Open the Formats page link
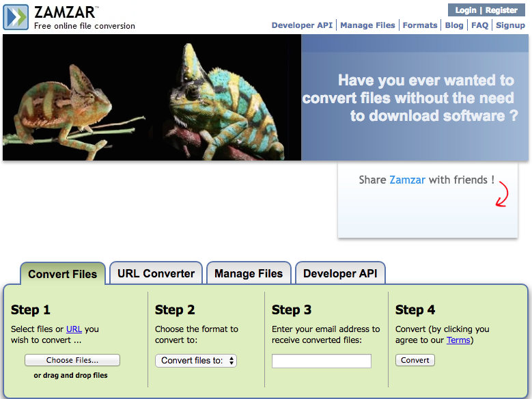 tap(420, 25)
